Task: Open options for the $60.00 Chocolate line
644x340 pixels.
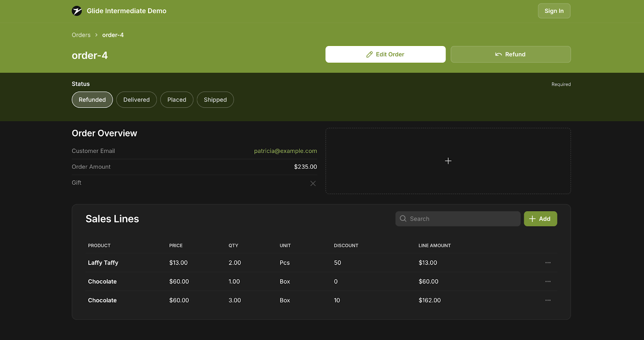Action: click(548, 282)
